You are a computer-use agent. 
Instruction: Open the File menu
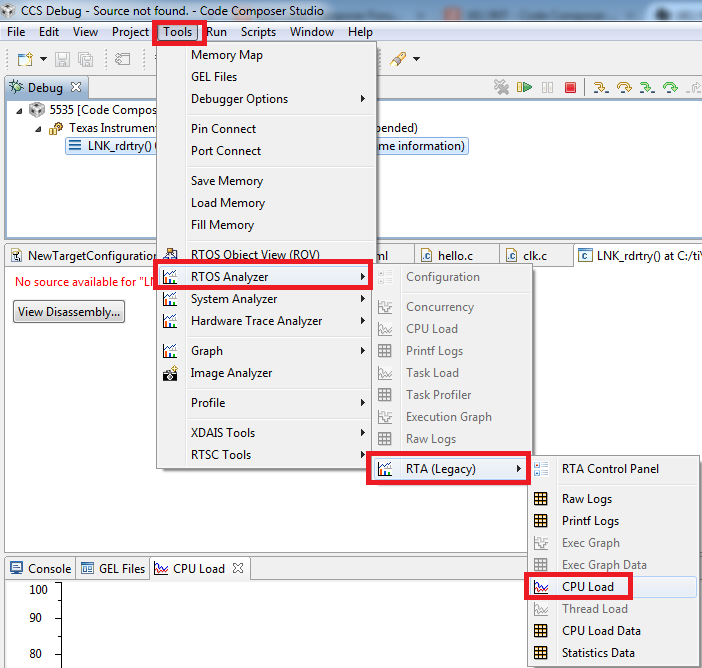[x=16, y=32]
